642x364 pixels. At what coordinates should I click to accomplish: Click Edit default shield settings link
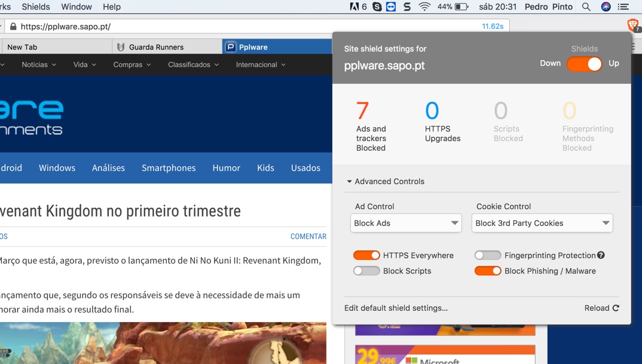(396, 308)
